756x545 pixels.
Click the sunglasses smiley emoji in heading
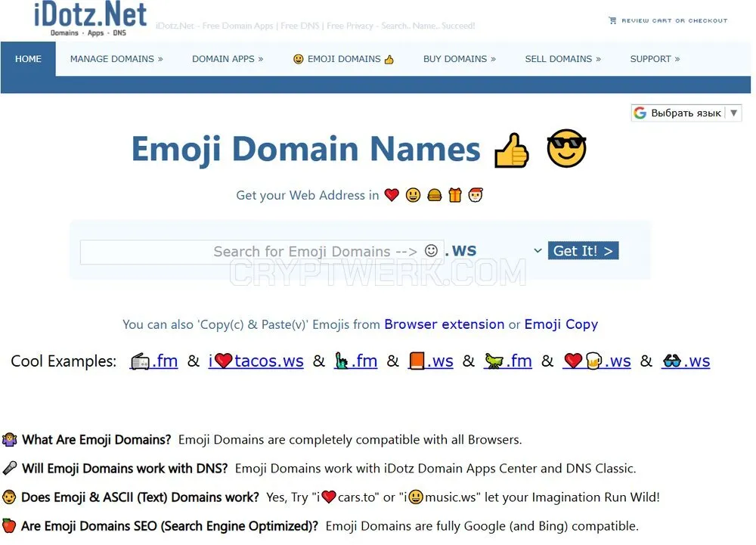tap(566, 148)
